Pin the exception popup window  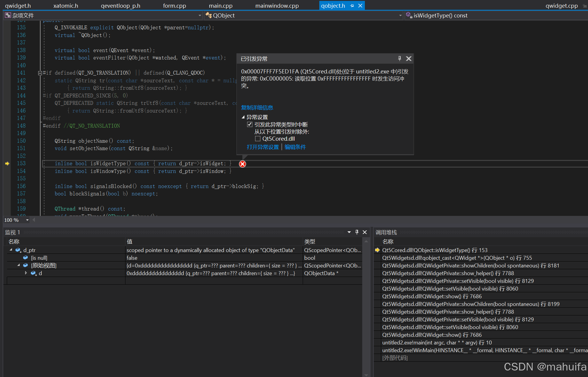click(x=399, y=59)
